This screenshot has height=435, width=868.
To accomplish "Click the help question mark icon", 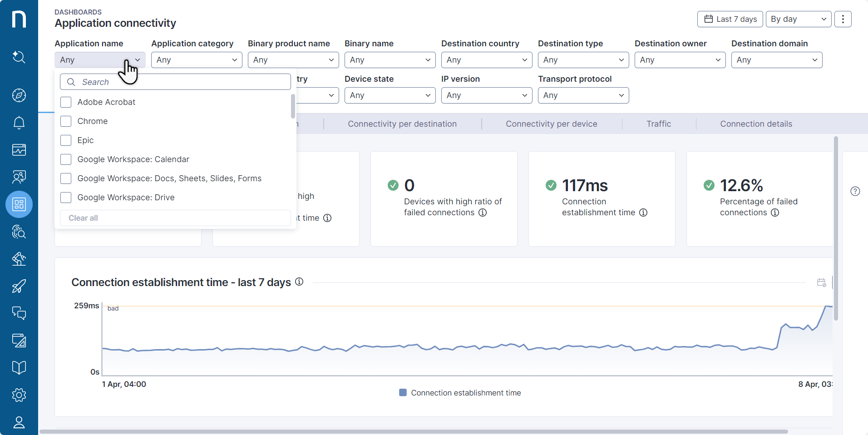I will point(855,191).
